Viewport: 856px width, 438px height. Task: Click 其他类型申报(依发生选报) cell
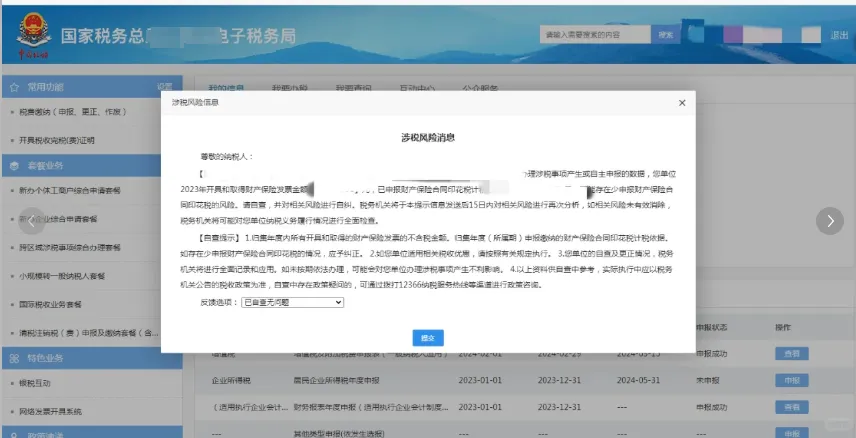338,434
